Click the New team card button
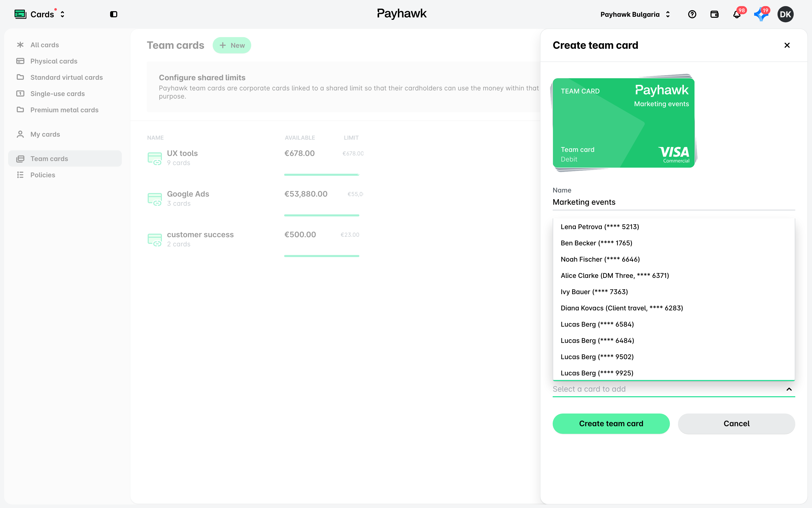The height and width of the screenshot is (508, 812). tap(232, 45)
